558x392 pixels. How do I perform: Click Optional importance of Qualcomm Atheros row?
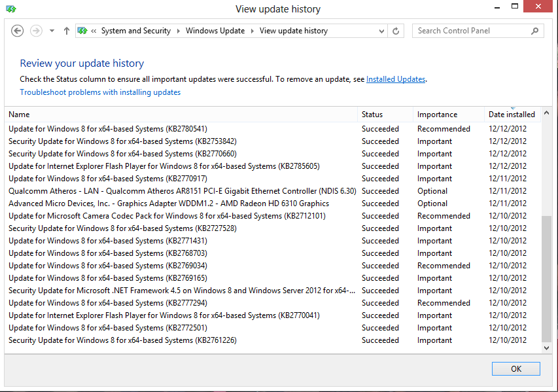[x=432, y=191]
